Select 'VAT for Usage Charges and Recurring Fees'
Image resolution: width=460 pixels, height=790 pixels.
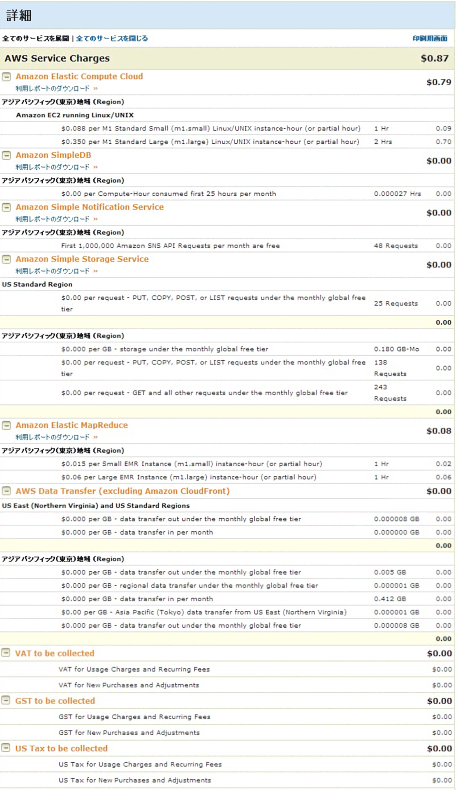(134, 670)
